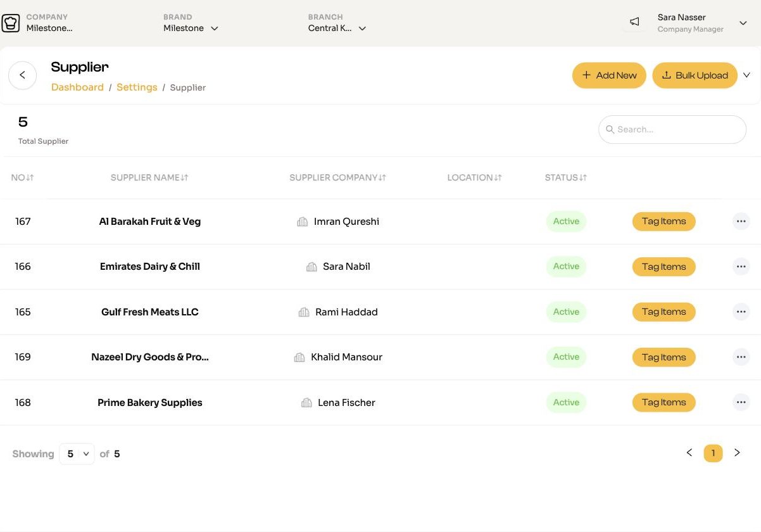Image resolution: width=761 pixels, height=532 pixels.
Task: Click Active status of Emirates Dairy & Chill
Action: click(x=566, y=267)
